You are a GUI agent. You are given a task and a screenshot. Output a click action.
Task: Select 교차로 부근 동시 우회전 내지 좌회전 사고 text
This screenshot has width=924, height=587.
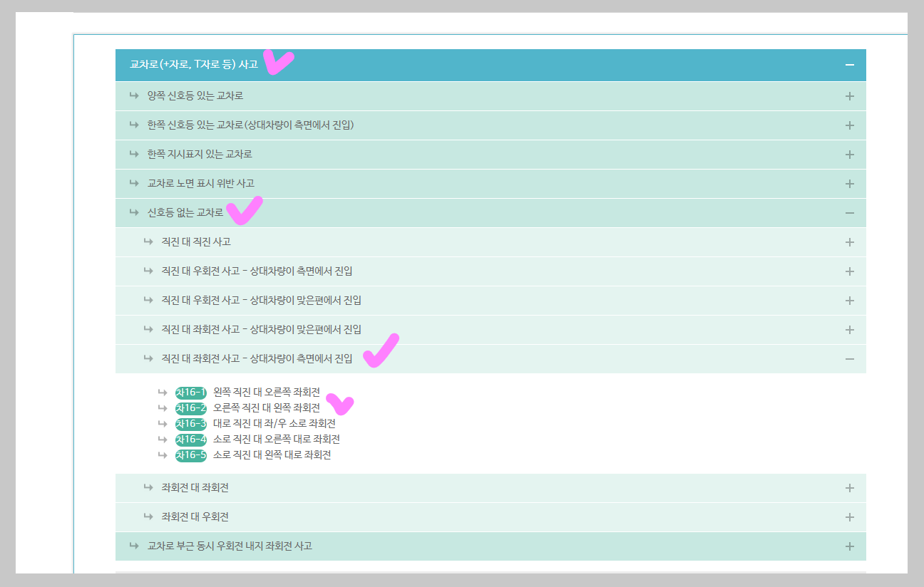click(x=230, y=546)
